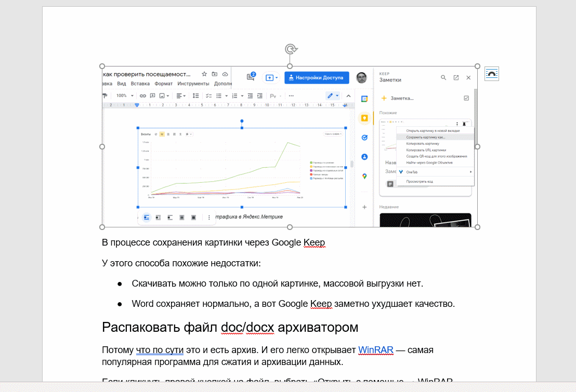Click the line spacing icon in the Docs toolbar
This screenshot has height=392, width=576.
click(x=196, y=96)
